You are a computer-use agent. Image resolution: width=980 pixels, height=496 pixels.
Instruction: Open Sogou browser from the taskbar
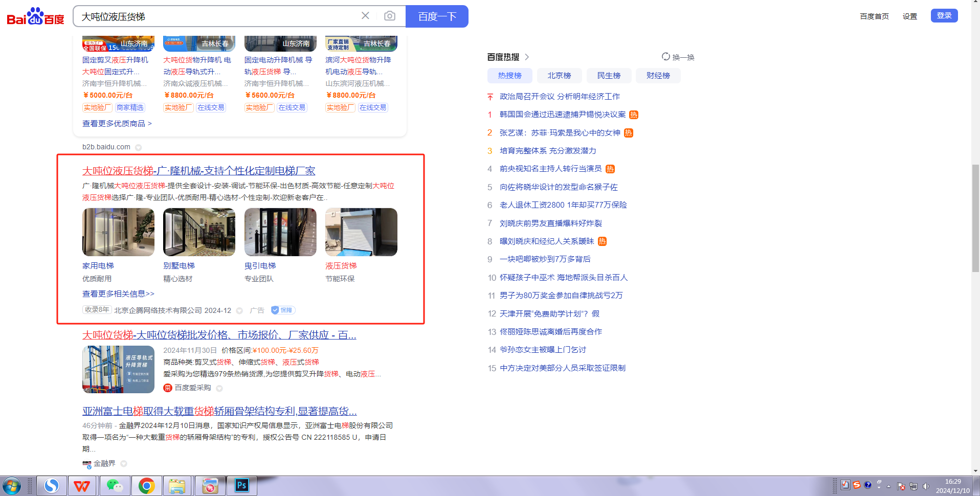coord(51,485)
